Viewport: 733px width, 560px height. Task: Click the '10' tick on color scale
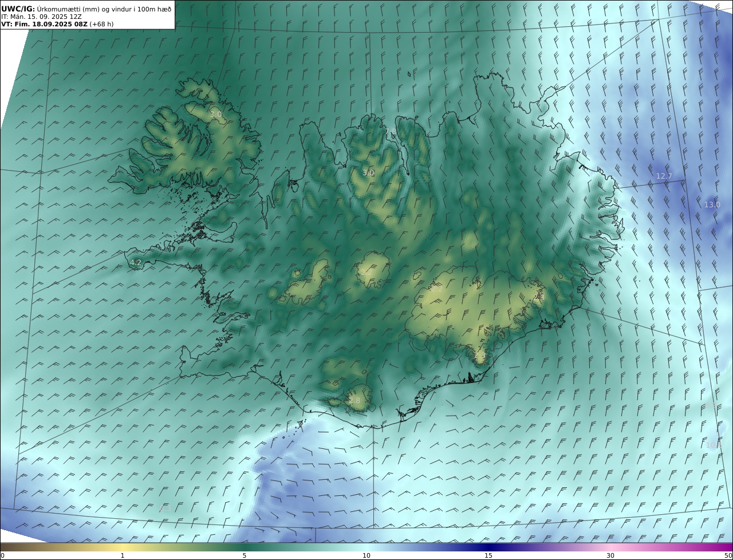[x=366, y=555]
